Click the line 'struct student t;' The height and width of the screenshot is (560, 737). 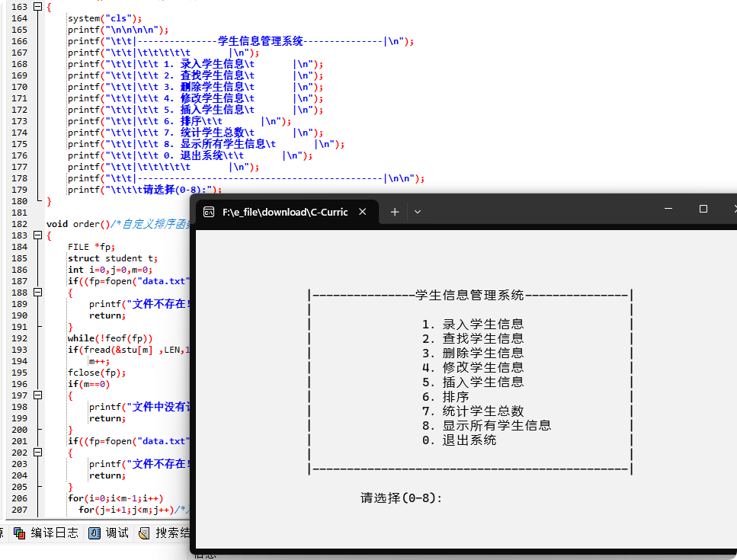coord(113,258)
